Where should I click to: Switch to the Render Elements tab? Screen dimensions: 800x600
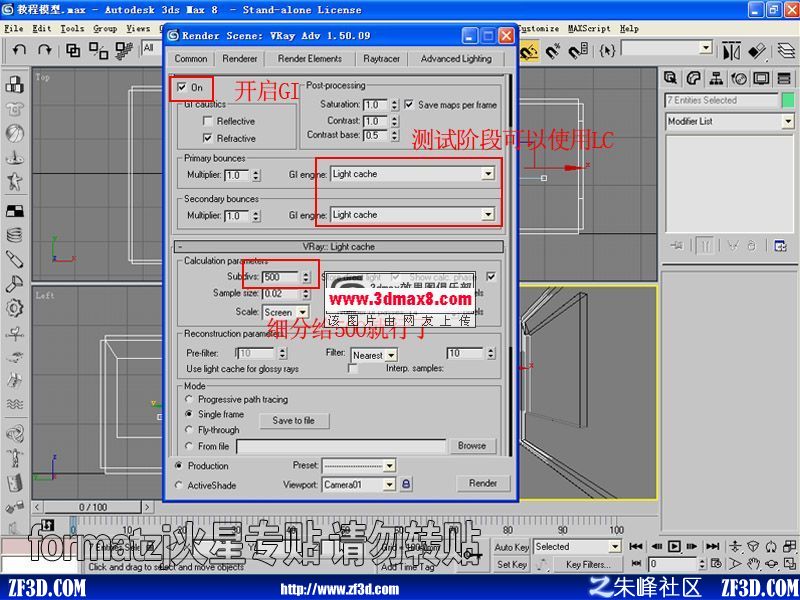pyautogui.click(x=310, y=59)
